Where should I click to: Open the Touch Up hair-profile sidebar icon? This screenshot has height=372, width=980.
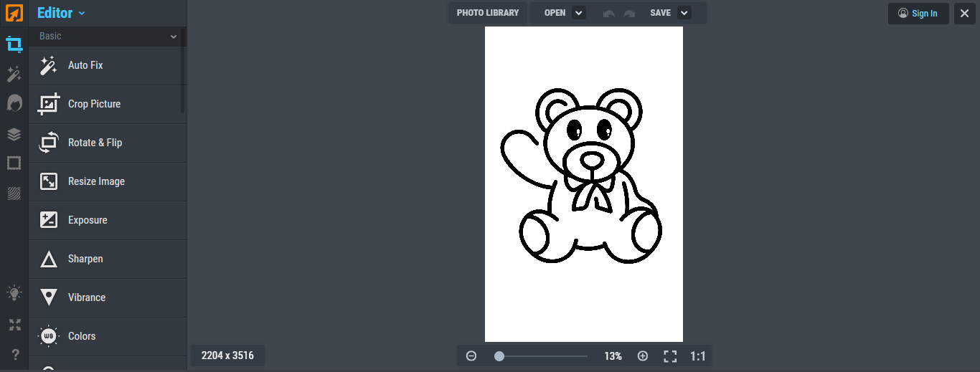tap(14, 104)
